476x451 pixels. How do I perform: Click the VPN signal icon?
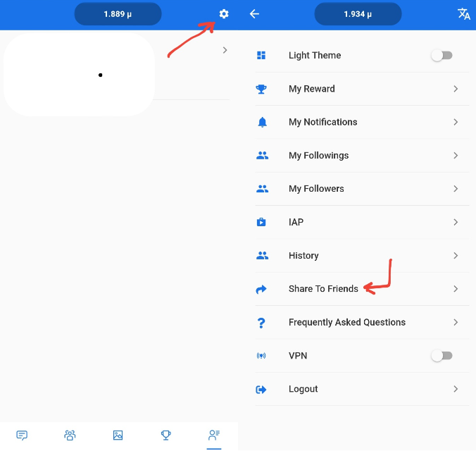click(x=261, y=356)
